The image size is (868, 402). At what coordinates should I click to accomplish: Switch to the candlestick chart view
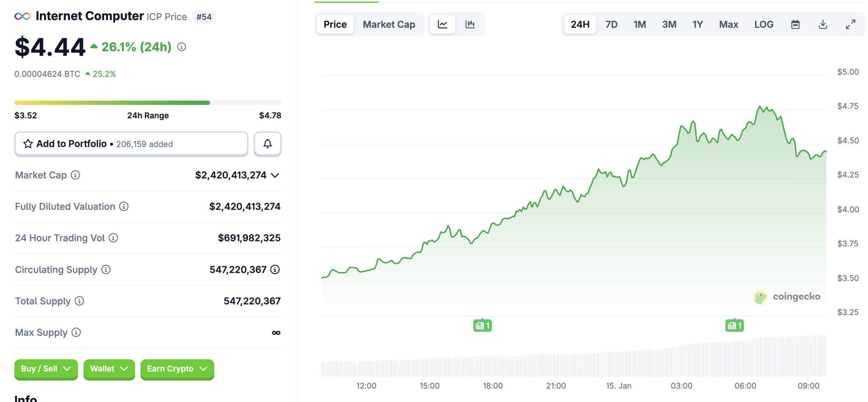tap(470, 25)
